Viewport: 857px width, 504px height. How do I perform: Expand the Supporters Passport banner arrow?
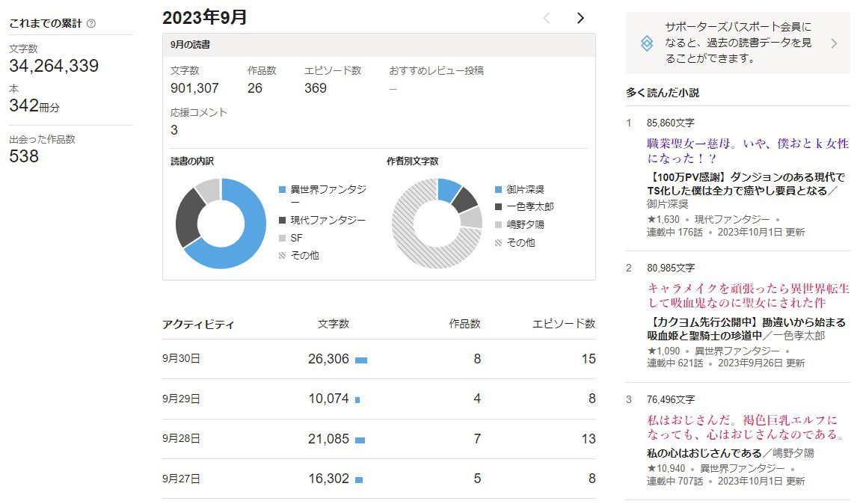(835, 43)
